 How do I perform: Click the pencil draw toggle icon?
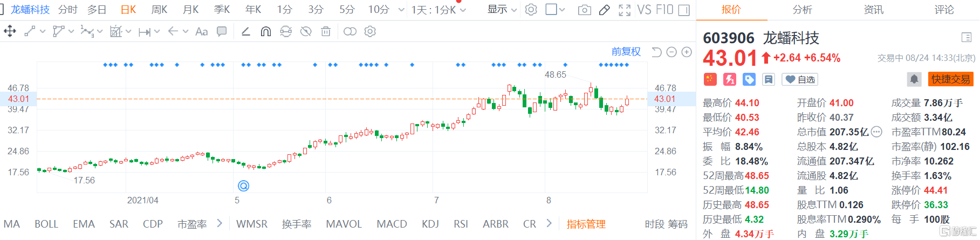pyautogui.click(x=605, y=10)
